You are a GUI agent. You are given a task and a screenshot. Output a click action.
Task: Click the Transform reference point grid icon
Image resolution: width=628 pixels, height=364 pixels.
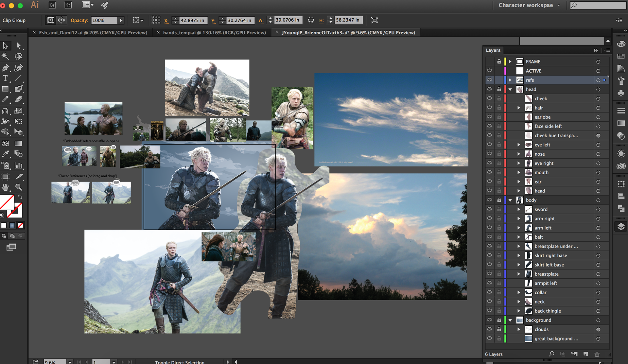click(156, 20)
